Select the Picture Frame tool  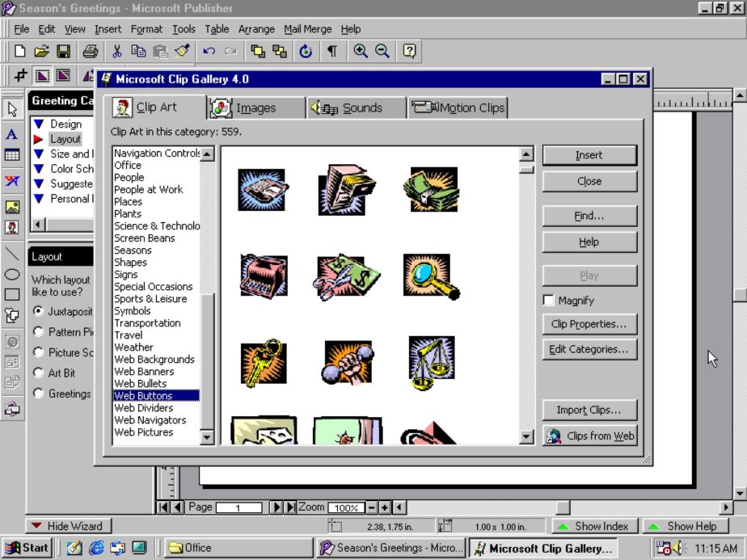(12, 206)
